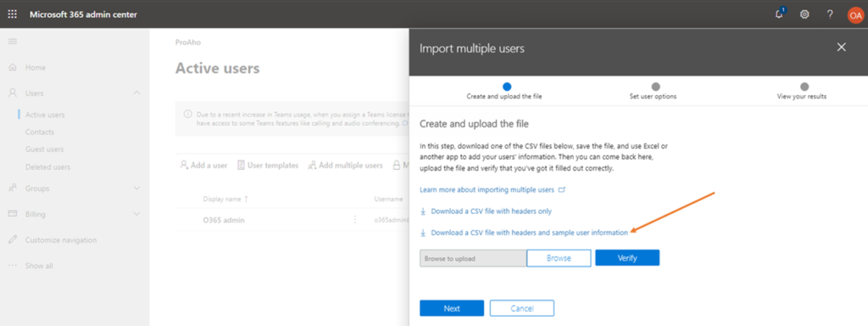Open the app launcher waffle icon
This screenshot has height=326, width=868.
pyautogui.click(x=12, y=14)
